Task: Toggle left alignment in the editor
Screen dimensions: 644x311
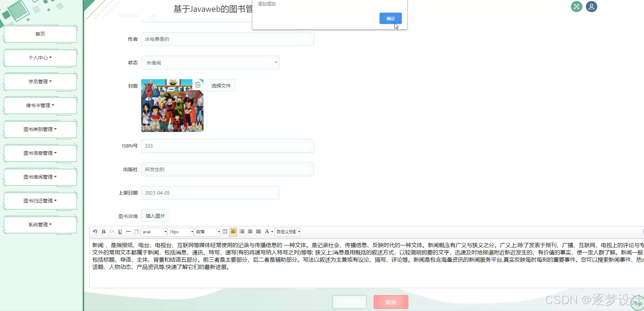Action: point(234,232)
